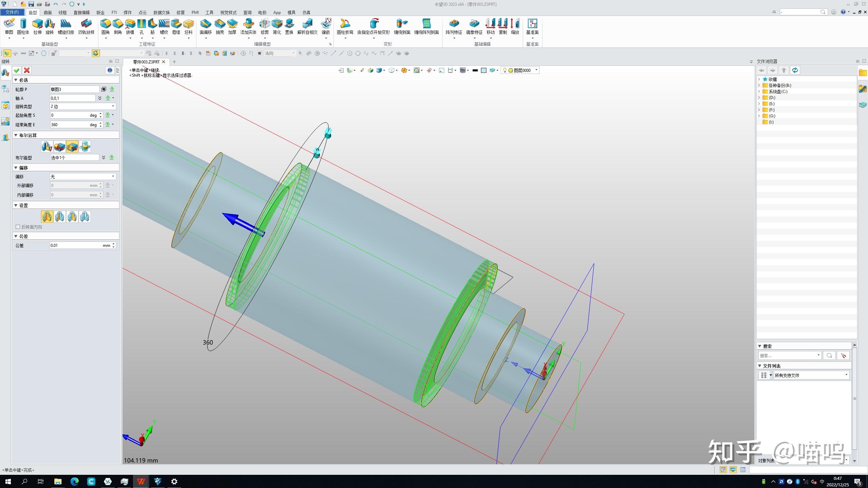Select the 零件003.Z3PRT document tab
The image size is (868, 488).
[146, 62]
